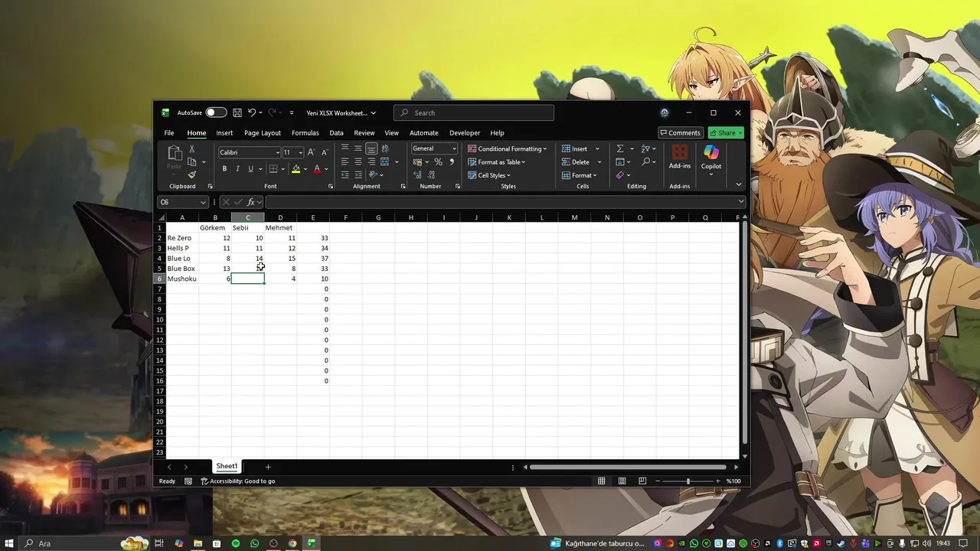Switch to the Insert tab
Screen dimensions: 980x551
tap(224, 132)
